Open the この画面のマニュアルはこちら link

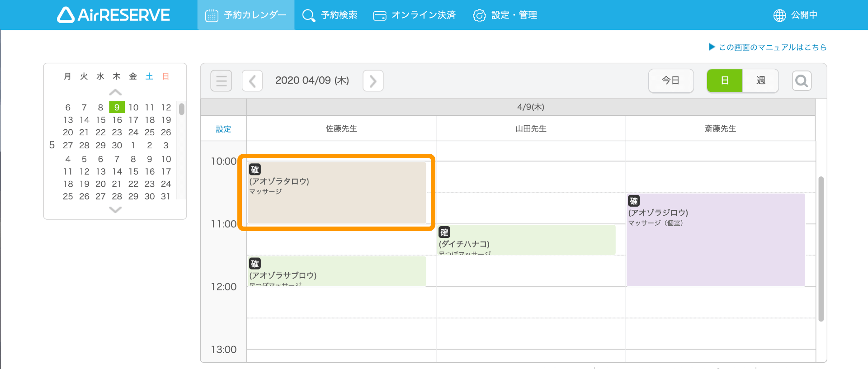pyautogui.click(x=772, y=47)
